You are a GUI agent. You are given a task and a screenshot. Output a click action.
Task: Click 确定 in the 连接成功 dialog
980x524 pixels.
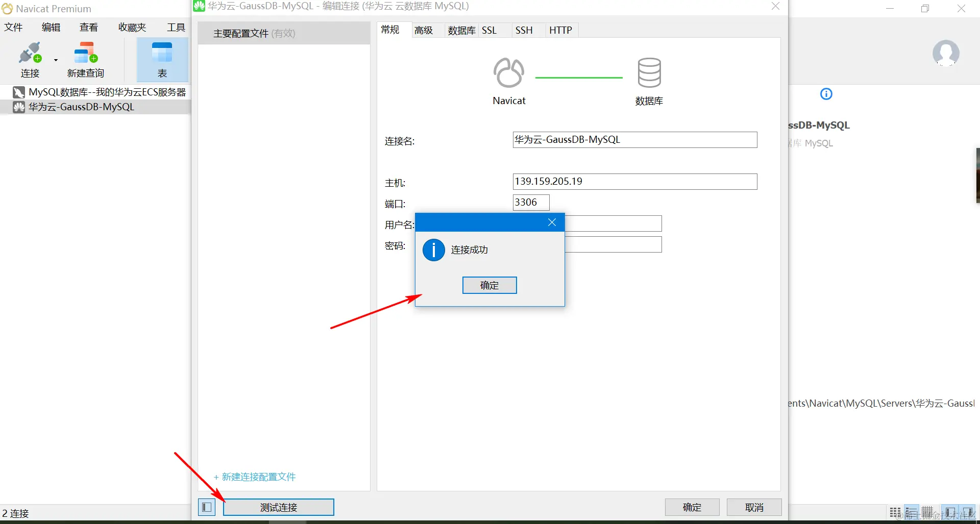click(489, 285)
